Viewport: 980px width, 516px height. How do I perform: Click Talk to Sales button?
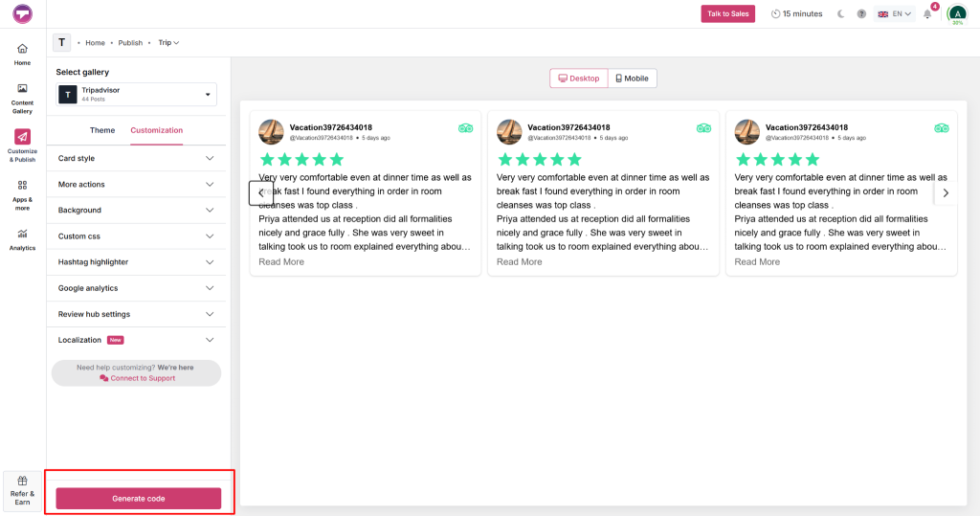(x=727, y=13)
